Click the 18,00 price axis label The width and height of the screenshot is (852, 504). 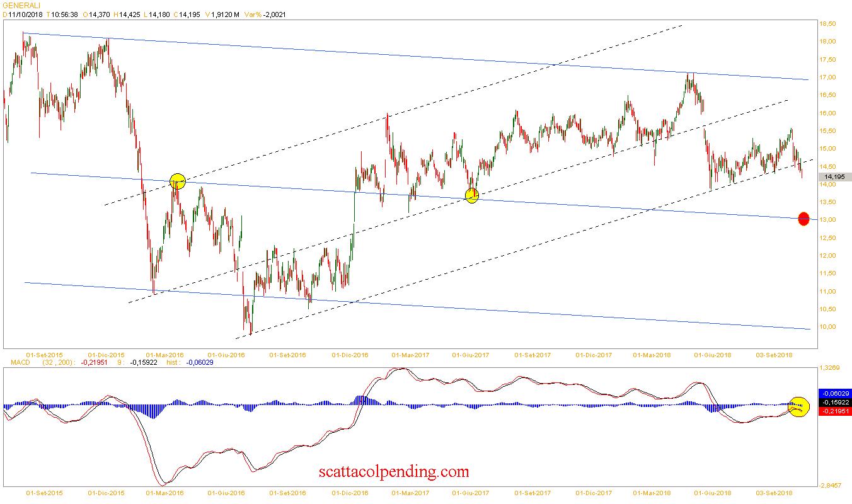(827, 42)
